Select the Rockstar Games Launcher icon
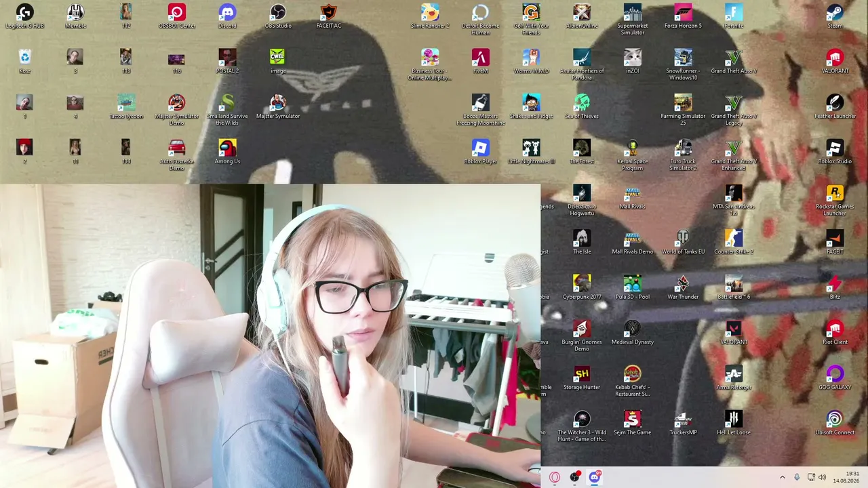The image size is (868, 488). click(x=835, y=201)
